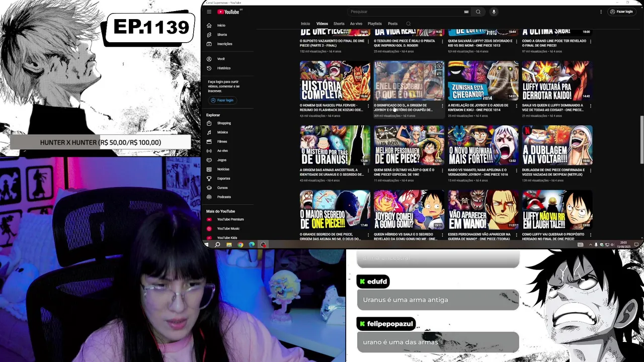Open options menu for ZUNISHA video
This screenshot has height=362, width=644.
click(516, 106)
